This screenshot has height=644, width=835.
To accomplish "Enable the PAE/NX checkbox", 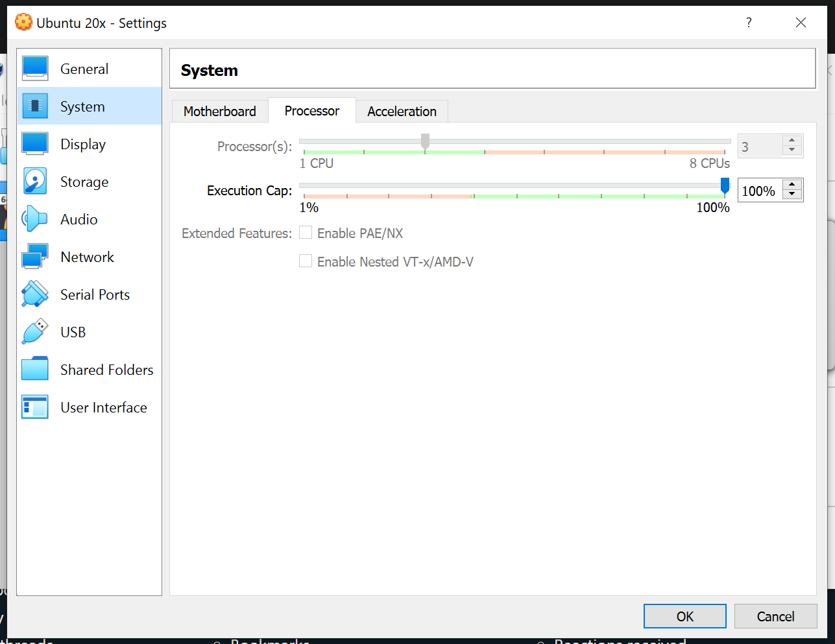I will point(306,233).
